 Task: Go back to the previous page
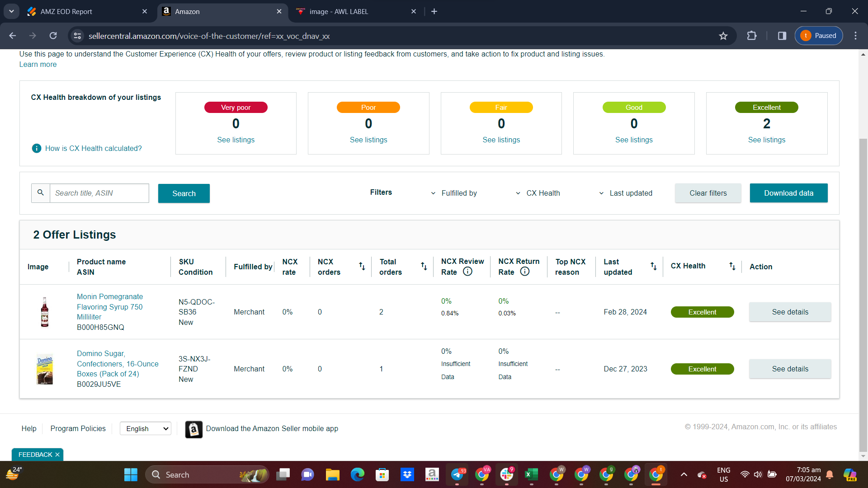(13, 36)
